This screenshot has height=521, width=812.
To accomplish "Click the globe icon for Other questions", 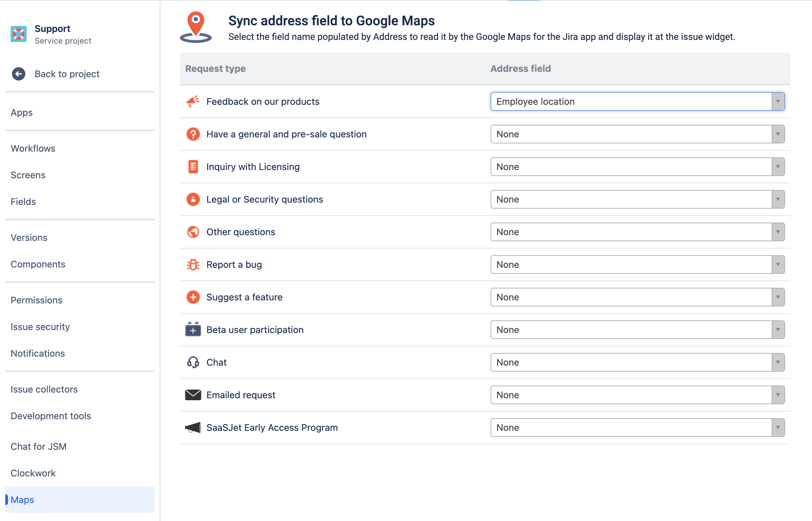I will 193,232.
